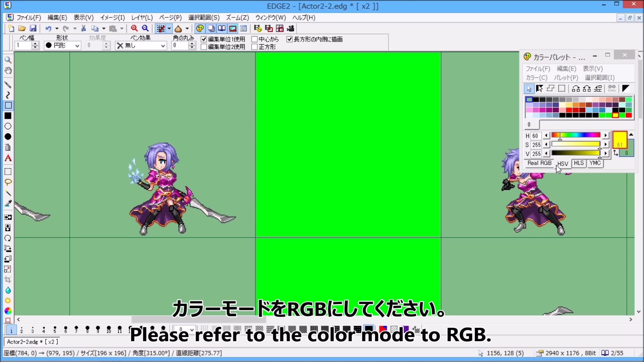Pick a color with the Eyedropper tool

pyautogui.click(x=8, y=203)
